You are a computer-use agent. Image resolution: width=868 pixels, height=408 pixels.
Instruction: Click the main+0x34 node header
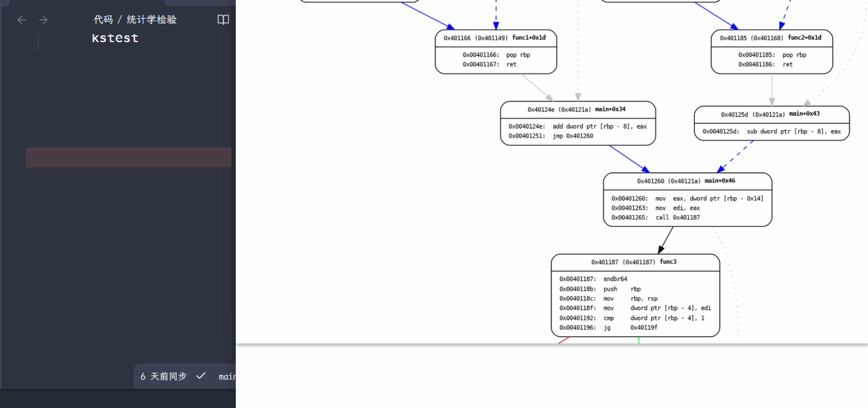click(x=577, y=109)
